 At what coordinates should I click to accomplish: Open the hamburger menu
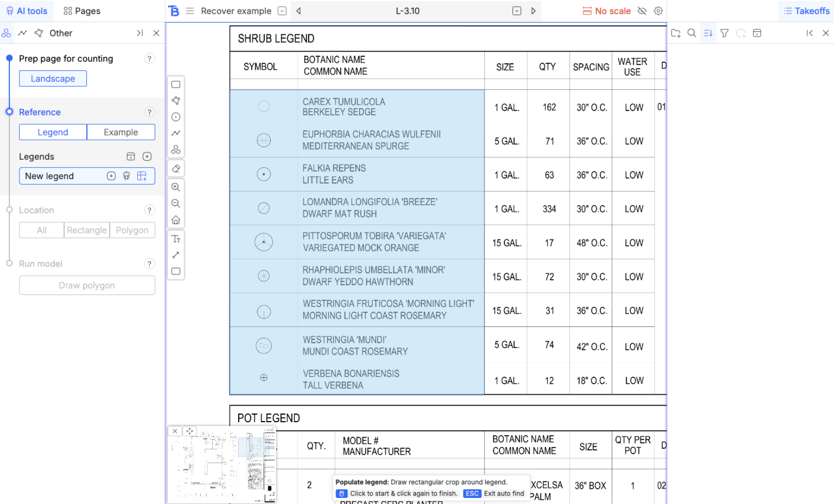click(x=190, y=11)
